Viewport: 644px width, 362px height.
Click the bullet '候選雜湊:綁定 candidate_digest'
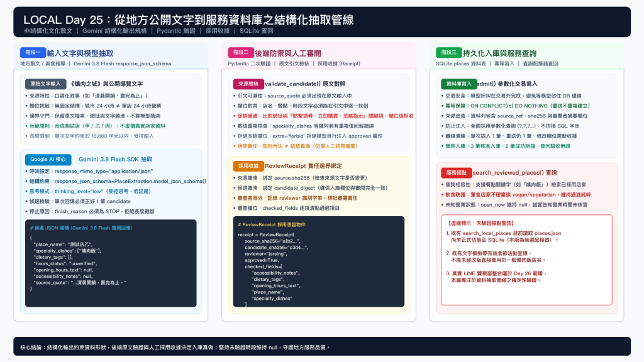pos(310,188)
